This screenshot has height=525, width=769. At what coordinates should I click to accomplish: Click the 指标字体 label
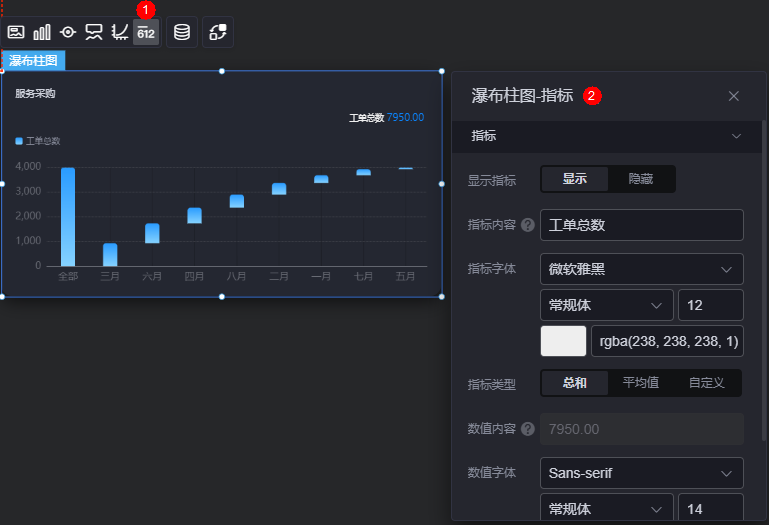[491, 269]
